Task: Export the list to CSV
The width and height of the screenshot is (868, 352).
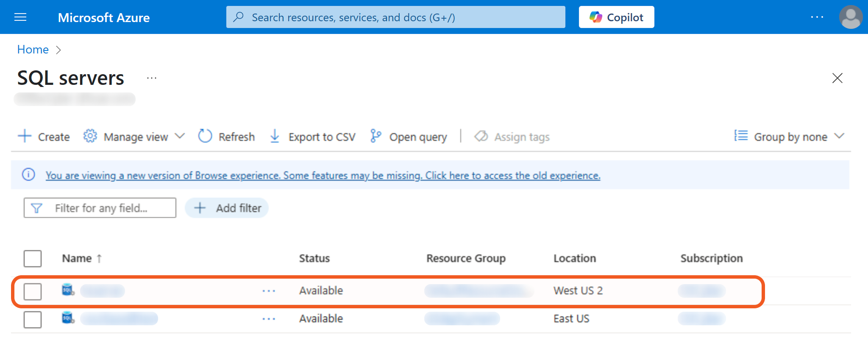Action: [x=313, y=137]
